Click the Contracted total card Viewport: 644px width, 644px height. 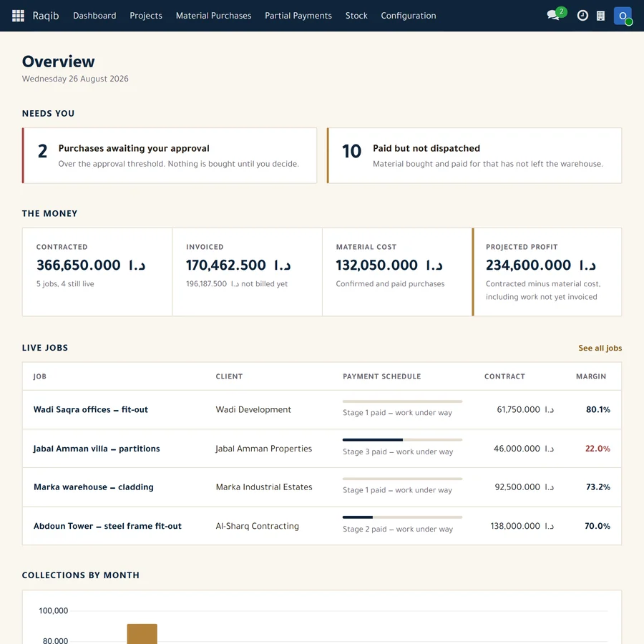[x=97, y=272]
